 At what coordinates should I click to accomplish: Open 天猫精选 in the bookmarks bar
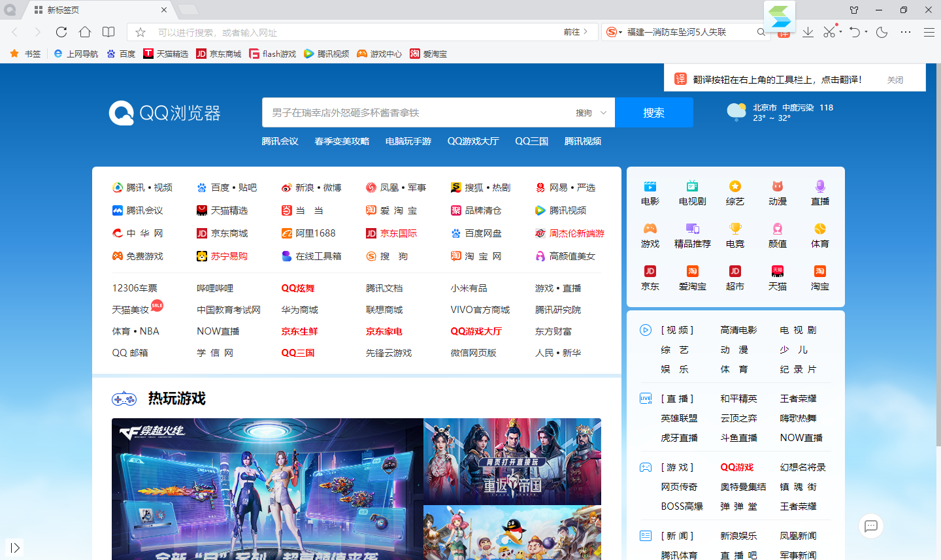click(166, 54)
